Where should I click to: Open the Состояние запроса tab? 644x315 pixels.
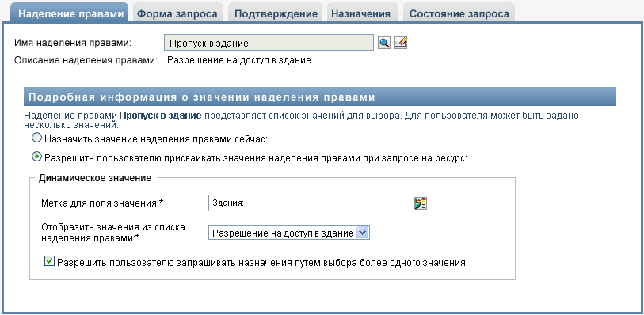[x=459, y=14]
